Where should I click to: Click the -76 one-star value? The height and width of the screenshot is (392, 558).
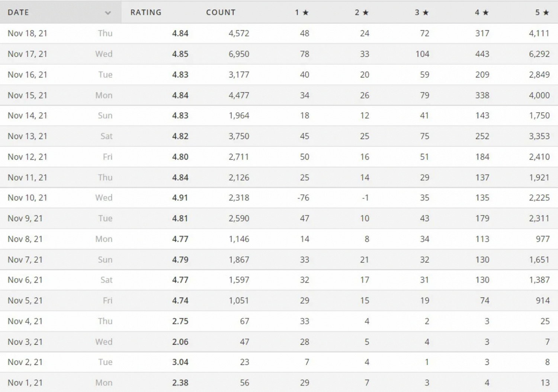point(303,198)
